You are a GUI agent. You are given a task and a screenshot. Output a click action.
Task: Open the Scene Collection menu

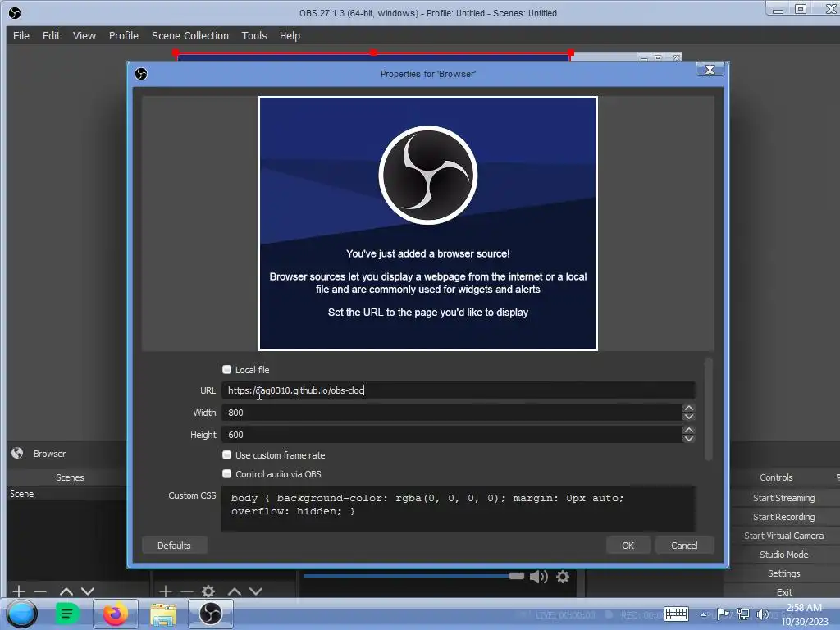pos(189,36)
